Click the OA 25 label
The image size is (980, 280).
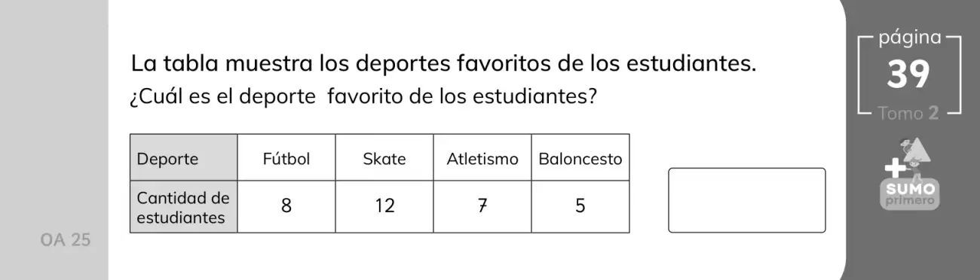pos(66,241)
